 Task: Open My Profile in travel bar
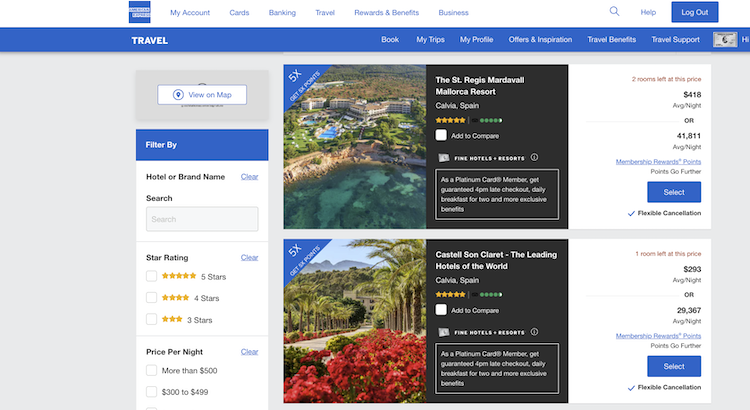pos(476,40)
